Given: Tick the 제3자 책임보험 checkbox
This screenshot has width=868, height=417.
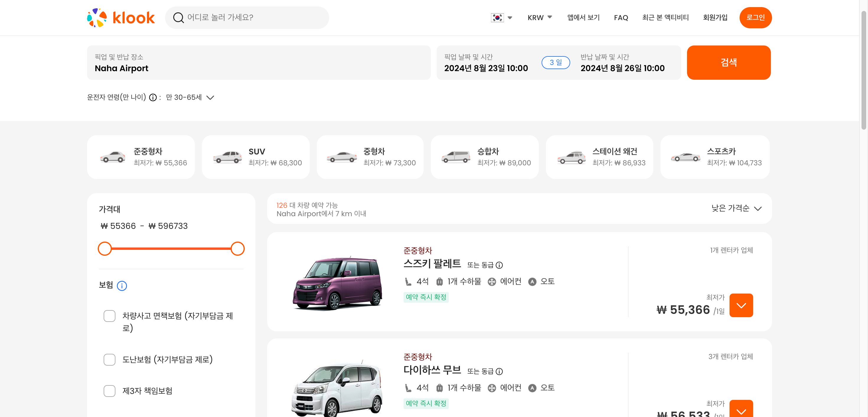Looking at the screenshot, I should [109, 391].
